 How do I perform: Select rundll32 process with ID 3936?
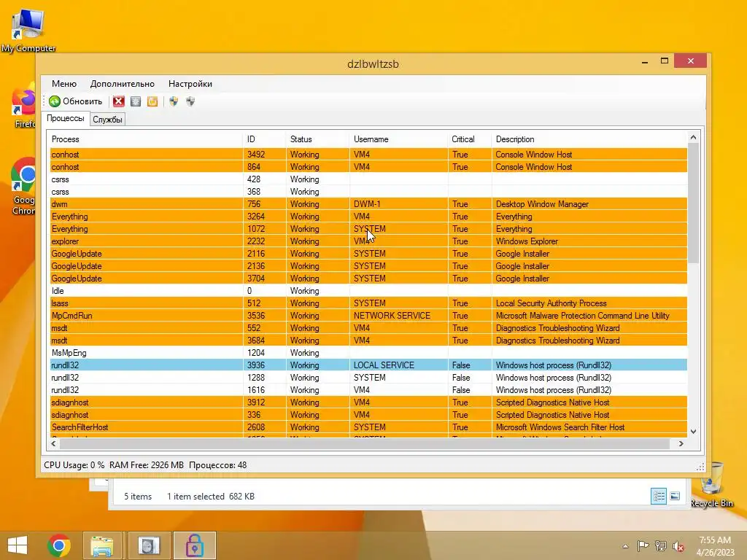point(368,365)
